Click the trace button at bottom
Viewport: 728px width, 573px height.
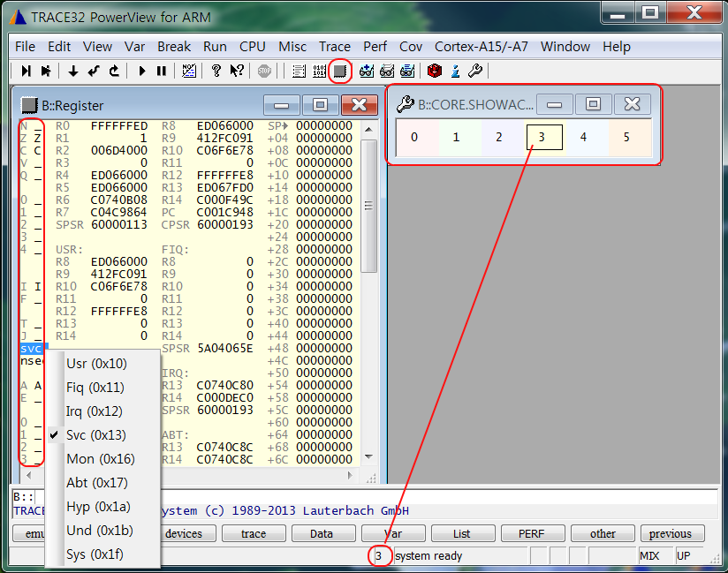click(253, 533)
